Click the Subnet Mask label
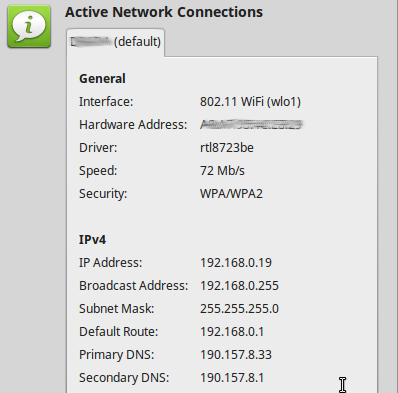This screenshot has height=393, width=398. (116, 309)
